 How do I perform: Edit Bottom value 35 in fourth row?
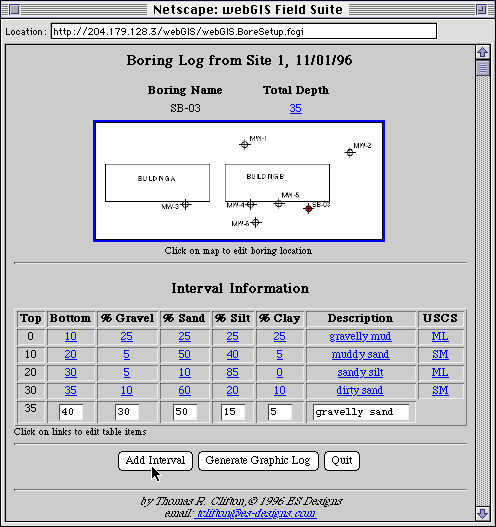[x=71, y=390]
